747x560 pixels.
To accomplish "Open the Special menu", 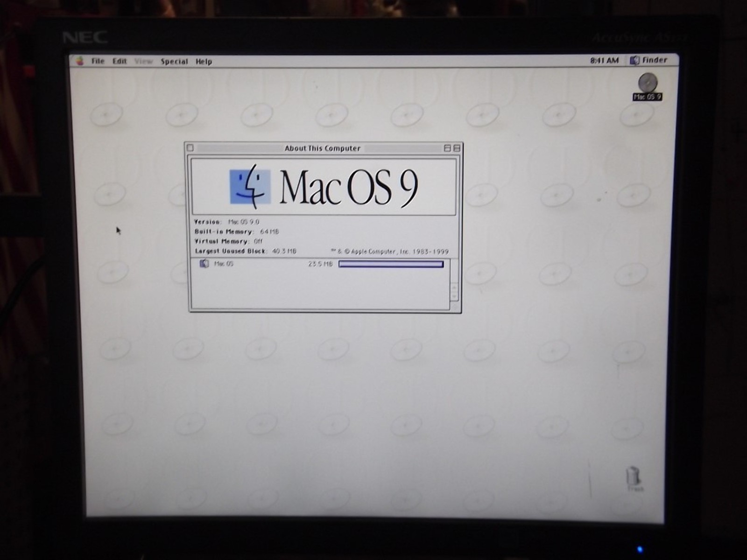I will coord(174,62).
